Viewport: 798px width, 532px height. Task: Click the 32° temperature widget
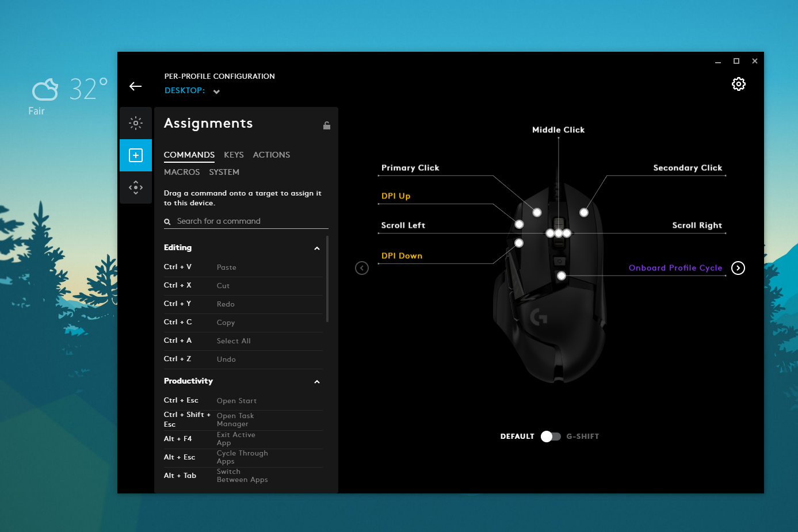coord(89,89)
